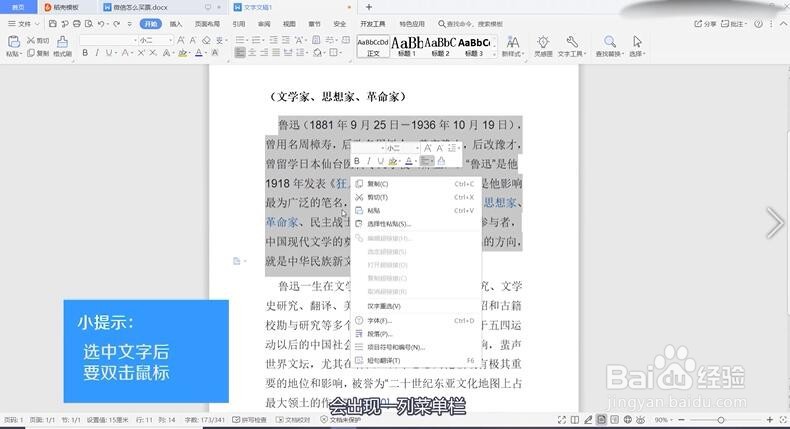Click the zoom slider handle in status bar
790x429 pixels.
click(721, 419)
